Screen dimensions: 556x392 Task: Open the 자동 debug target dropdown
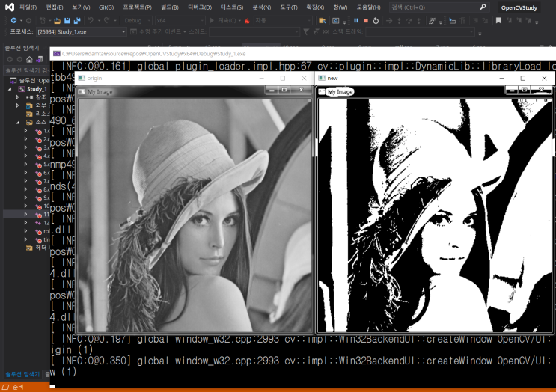click(x=283, y=20)
